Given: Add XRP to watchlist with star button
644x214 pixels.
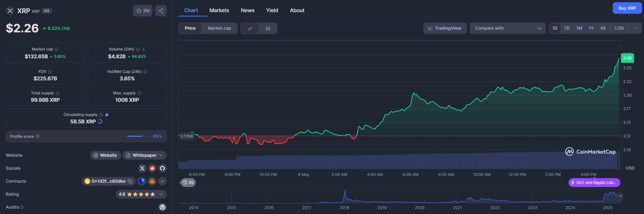Looking at the screenshot, I should pos(143,11).
